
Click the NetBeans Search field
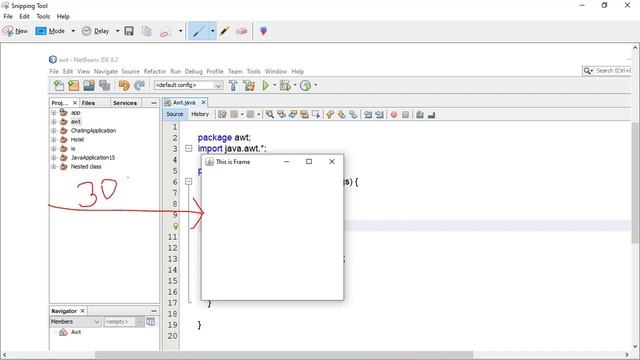tap(607, 71)
